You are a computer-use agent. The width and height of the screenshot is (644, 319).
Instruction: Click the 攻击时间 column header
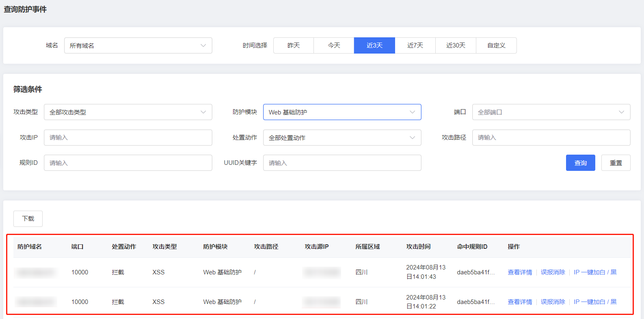coord(418,247)
